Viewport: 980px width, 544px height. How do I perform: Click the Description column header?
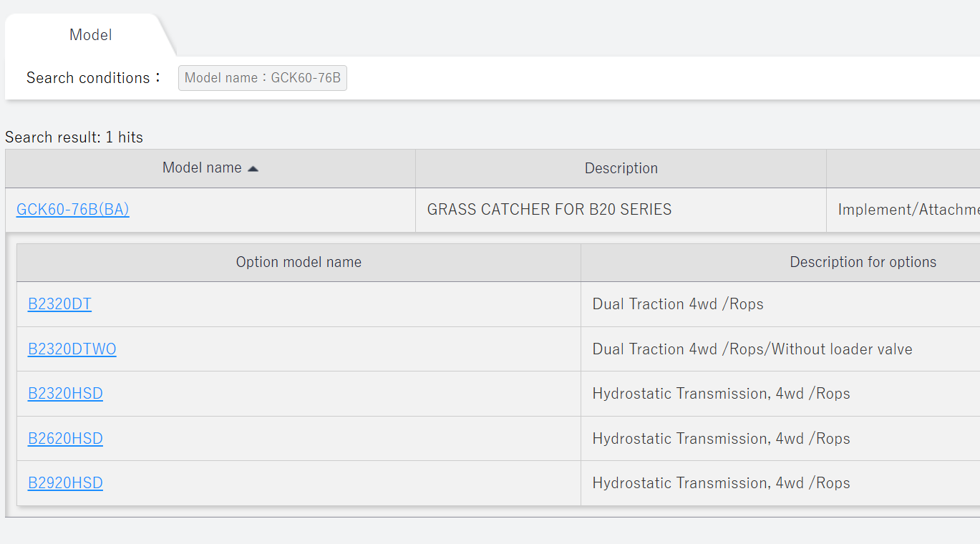coord(621,168)
